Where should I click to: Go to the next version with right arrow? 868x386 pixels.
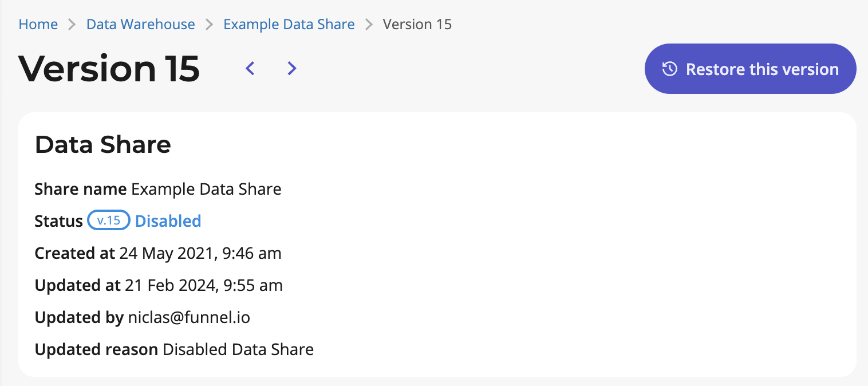292,69
